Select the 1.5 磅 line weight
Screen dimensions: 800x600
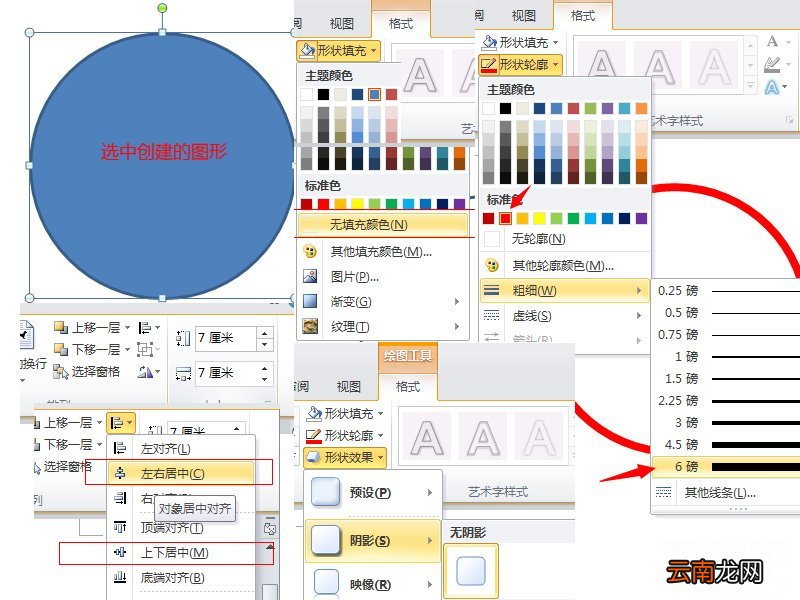pos(727,379)
